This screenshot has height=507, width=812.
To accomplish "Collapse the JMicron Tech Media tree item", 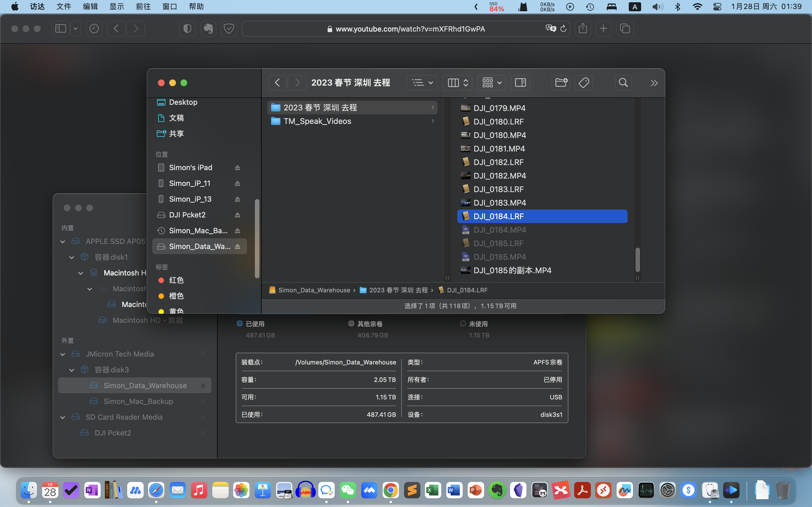I will [x=63, y=354].
